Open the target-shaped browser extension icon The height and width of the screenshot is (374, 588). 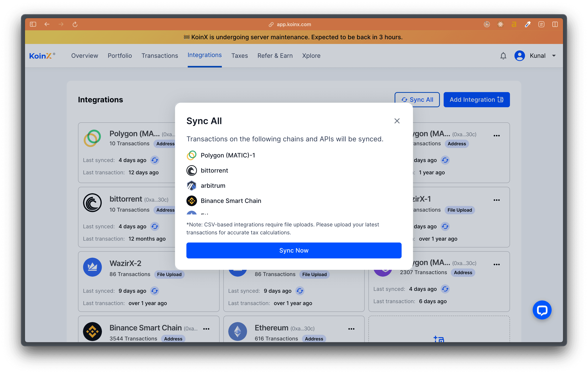tap(487, 24)
